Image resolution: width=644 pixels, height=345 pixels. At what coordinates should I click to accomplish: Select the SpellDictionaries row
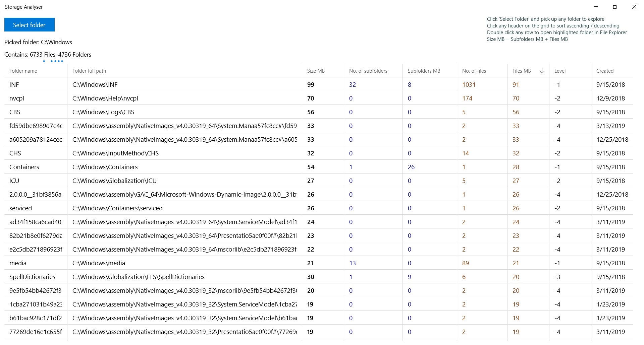pos(32,277)
